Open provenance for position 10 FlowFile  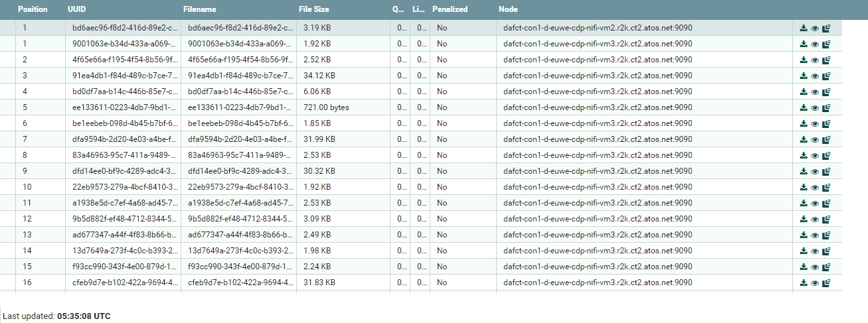(826, 188)
